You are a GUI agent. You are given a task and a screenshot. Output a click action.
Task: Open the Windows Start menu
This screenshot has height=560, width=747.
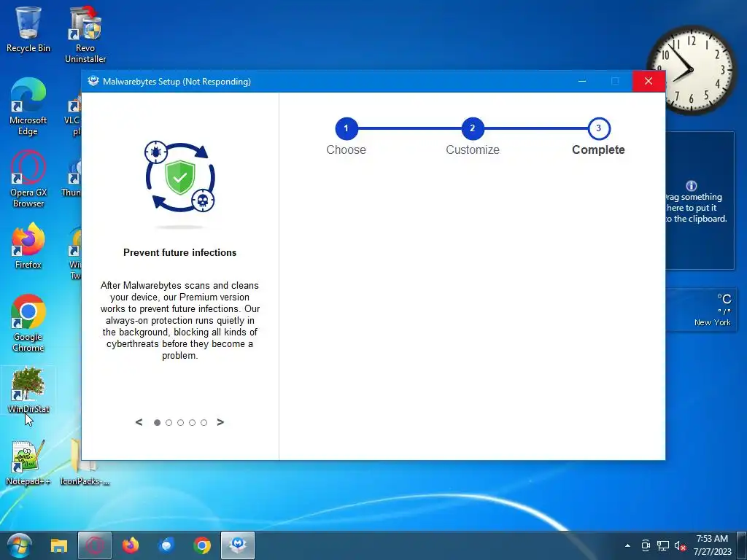click(19, 545)
